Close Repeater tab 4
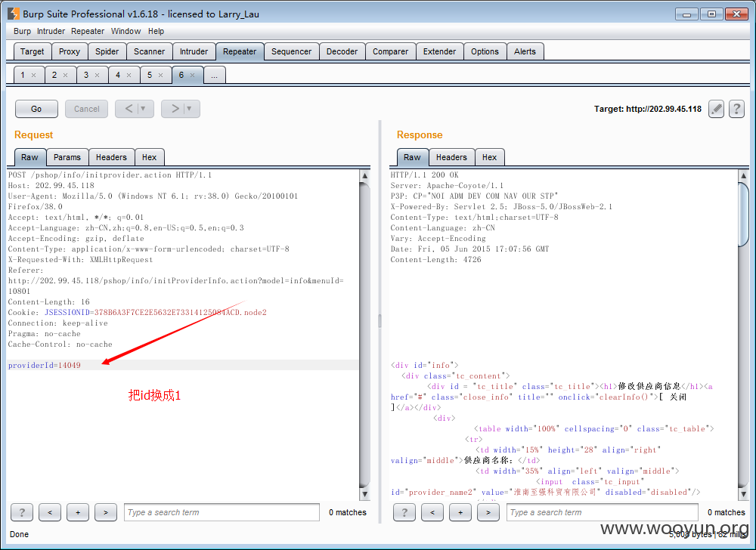This screenshot has width=756, height=550. (x=129, y=75)
